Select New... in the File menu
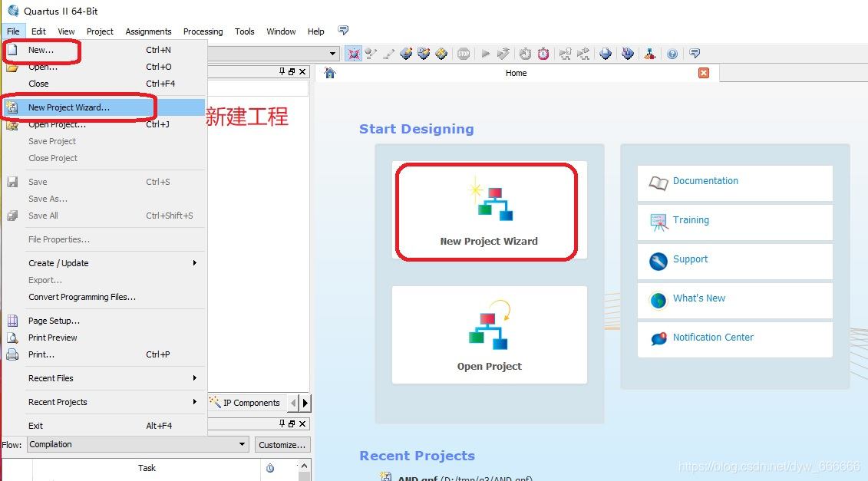The height and width of the screenshot is (481, 868). point(104,50)
